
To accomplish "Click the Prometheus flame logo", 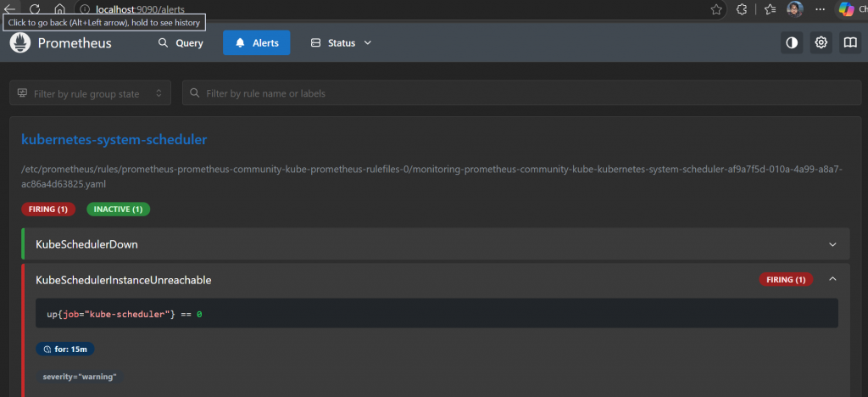I will point(20,42).
